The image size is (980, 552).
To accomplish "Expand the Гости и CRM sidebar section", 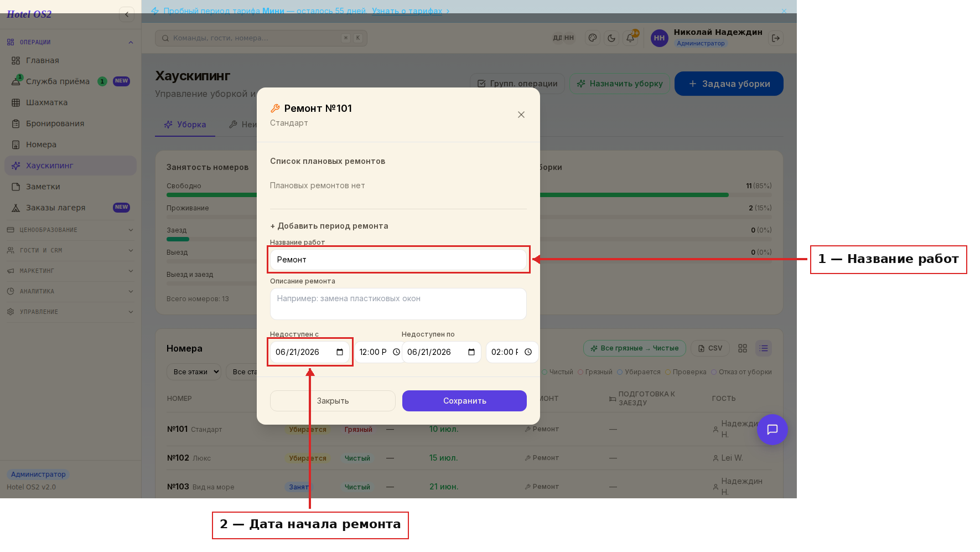I will tap(70, 250).
